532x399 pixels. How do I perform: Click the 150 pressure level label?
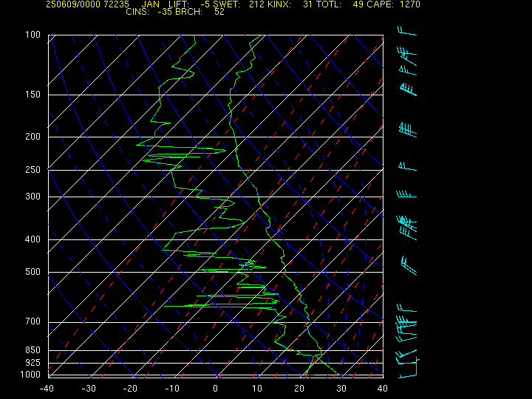point(33,95)
